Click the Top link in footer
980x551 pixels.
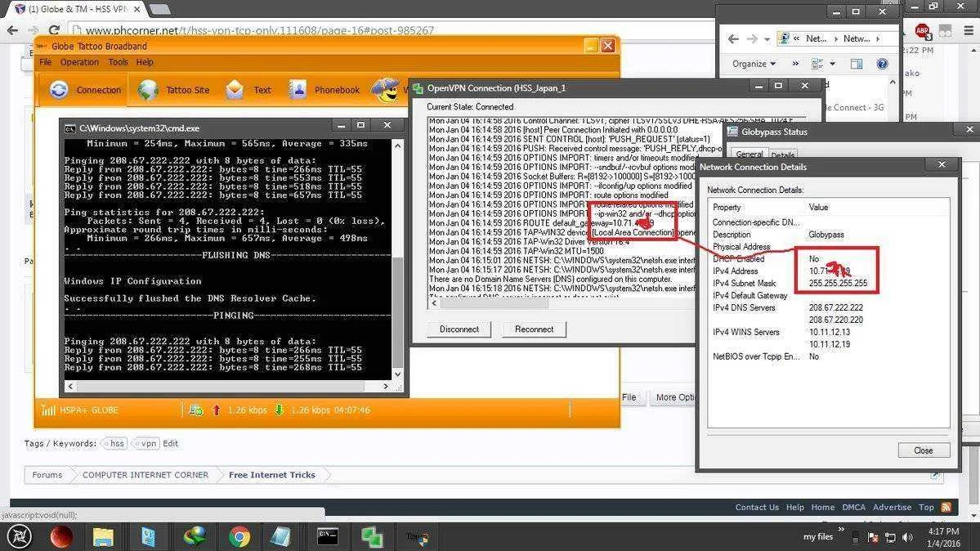tap(926, 507)
